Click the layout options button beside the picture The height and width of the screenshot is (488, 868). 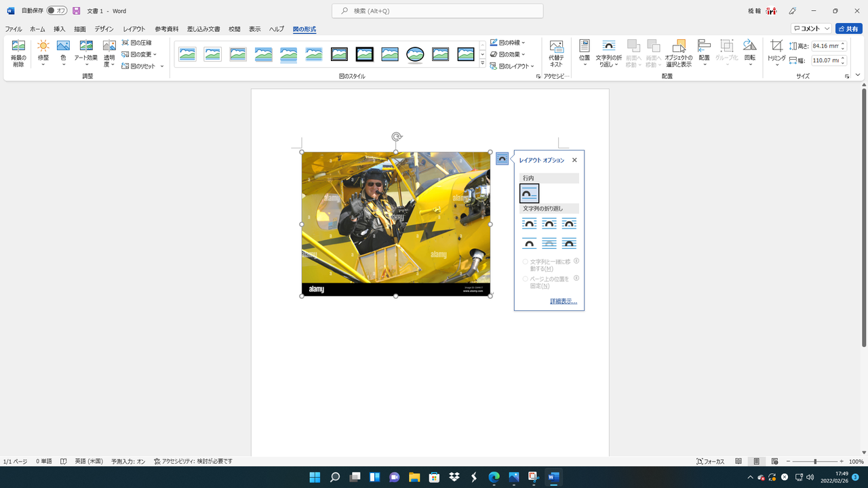point(502,158)
